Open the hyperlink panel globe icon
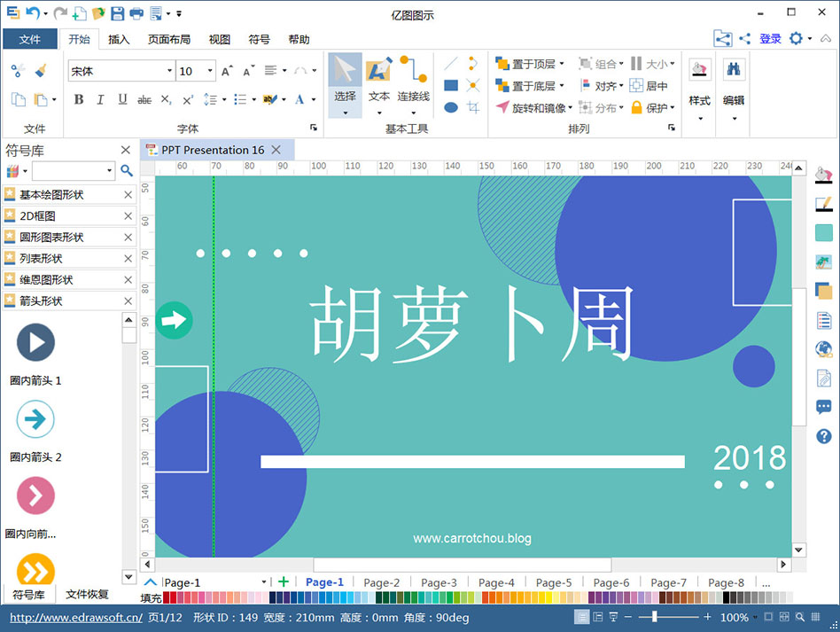The width and height of the screenshot is (840, 632). click(823, 349)
